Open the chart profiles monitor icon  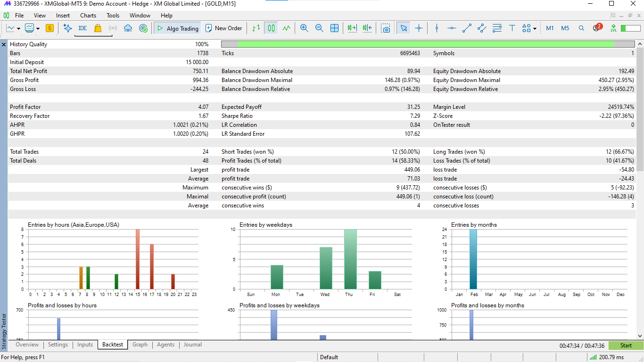(30, 28)
